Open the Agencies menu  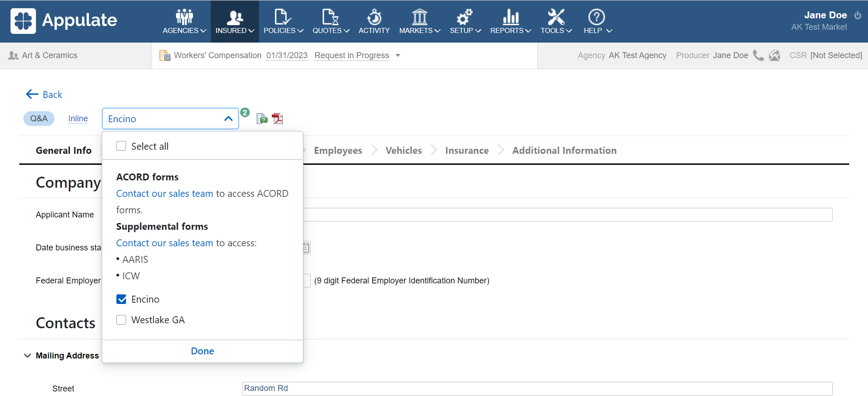184,22
